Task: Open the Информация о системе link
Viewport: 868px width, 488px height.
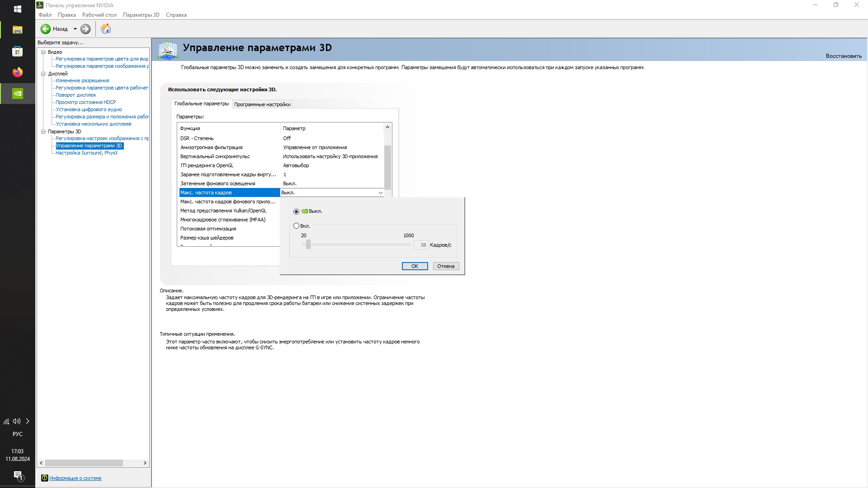Action: coord(75,478)
